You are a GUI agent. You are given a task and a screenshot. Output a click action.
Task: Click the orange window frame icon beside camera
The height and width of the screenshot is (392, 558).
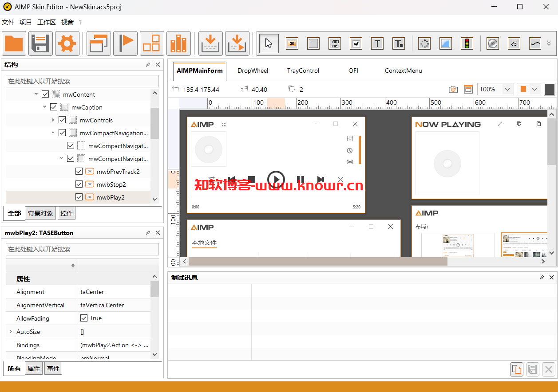[468, 89]
